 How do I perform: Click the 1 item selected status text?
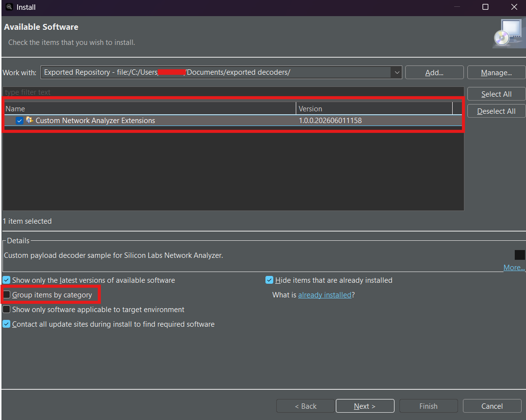point(27,221)
